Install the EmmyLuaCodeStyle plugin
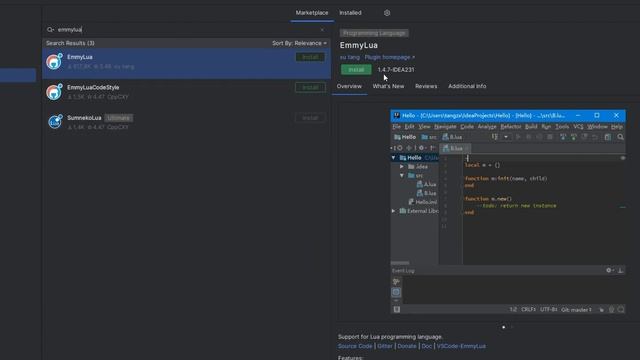Viewport: 640px width, 360px height. click(x=310, y=87)
